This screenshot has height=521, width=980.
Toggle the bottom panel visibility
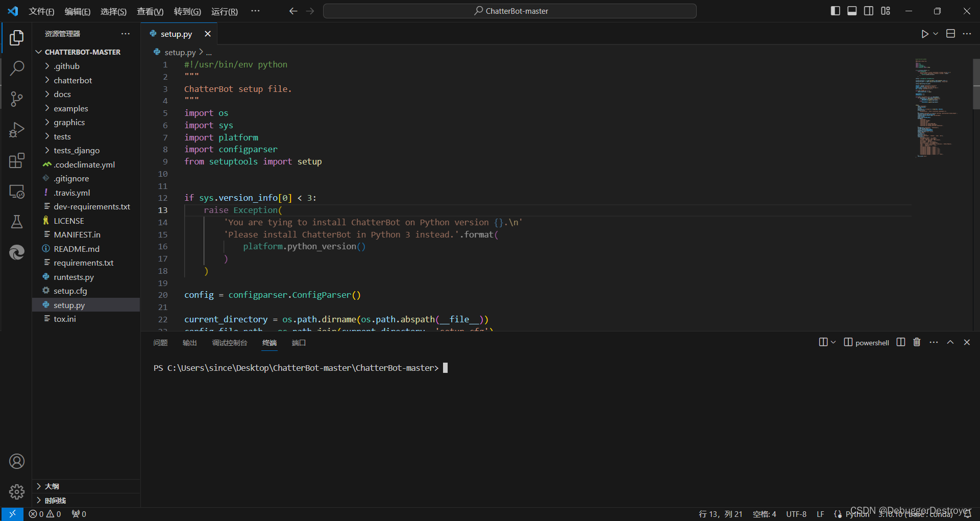(852, 11)
